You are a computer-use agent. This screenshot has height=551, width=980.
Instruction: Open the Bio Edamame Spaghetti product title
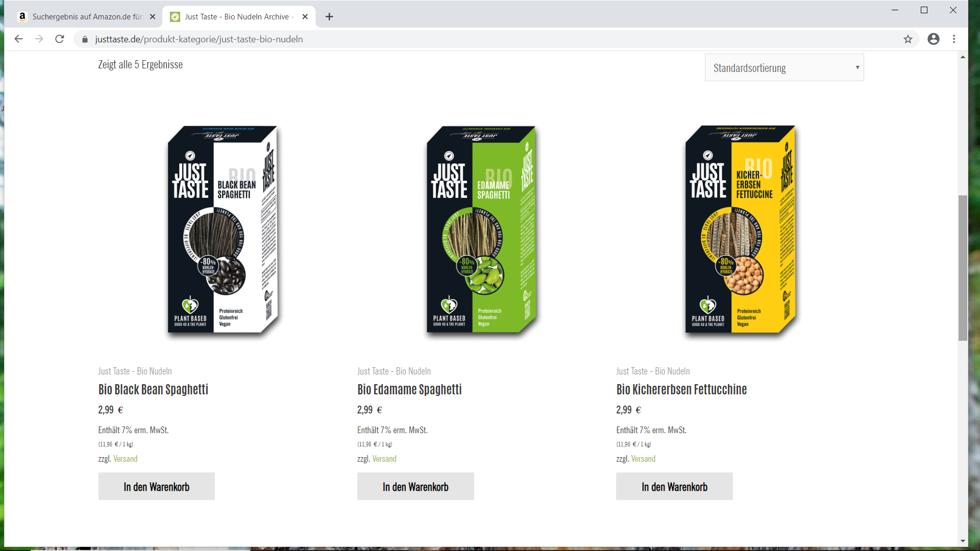point(409,389)
